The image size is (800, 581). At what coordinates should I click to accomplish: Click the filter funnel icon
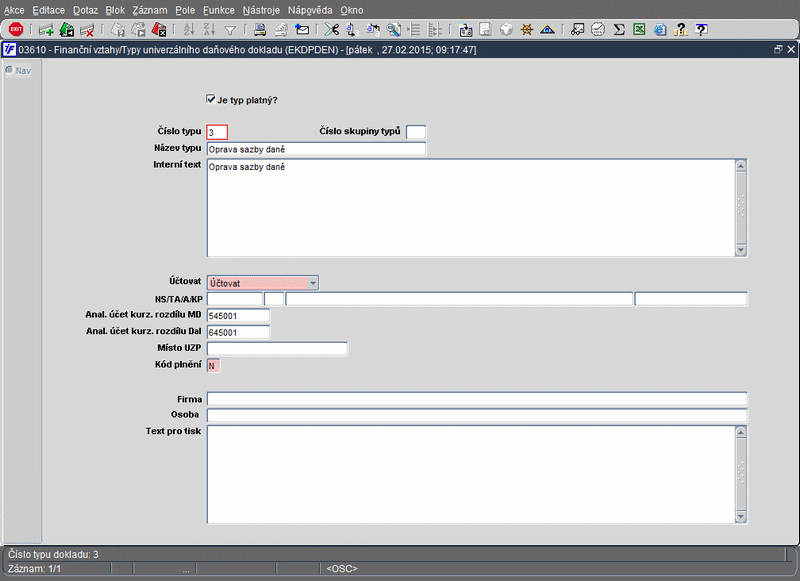pyautogui.click(x=230, y=31)
